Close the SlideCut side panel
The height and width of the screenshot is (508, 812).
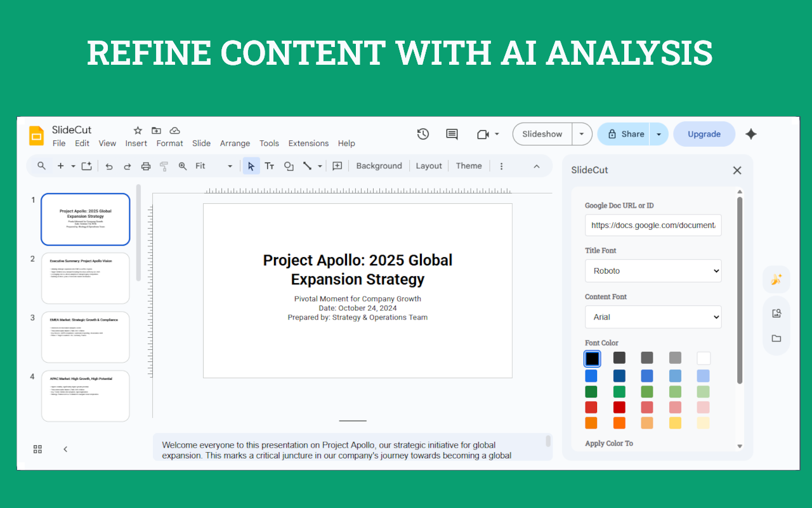[737, 170]
